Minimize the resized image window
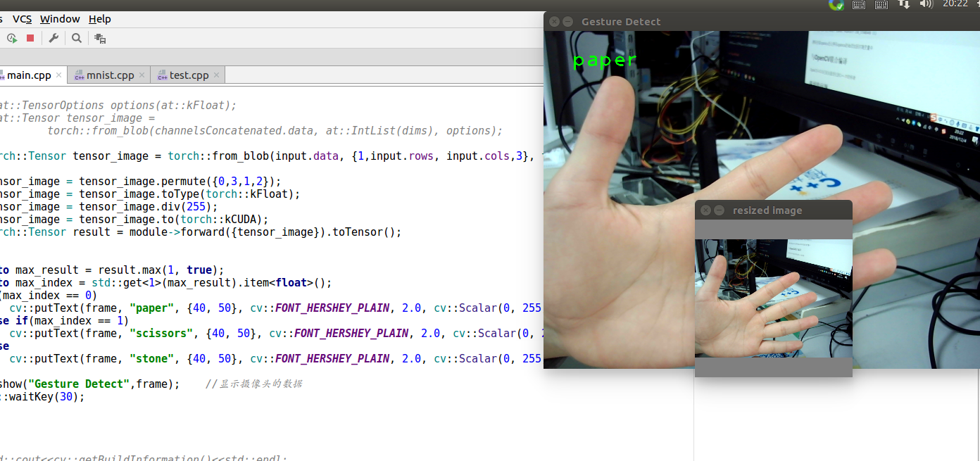 point(719,210)
